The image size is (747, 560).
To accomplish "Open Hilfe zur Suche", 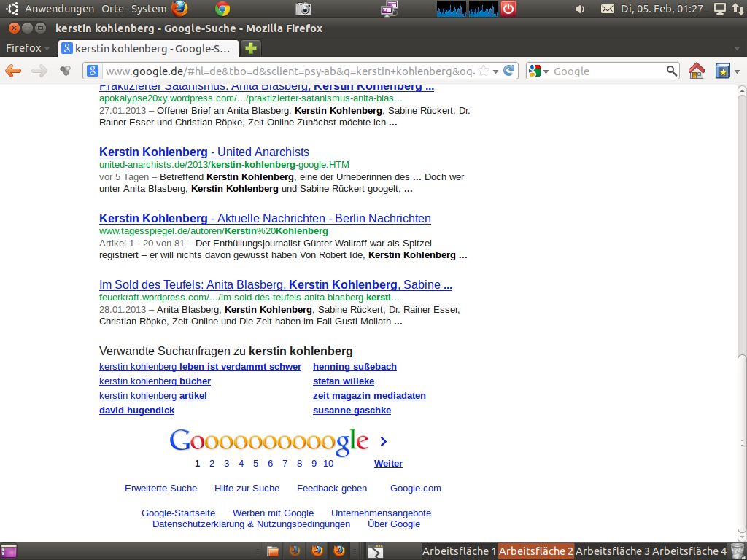I will [247, 488].
